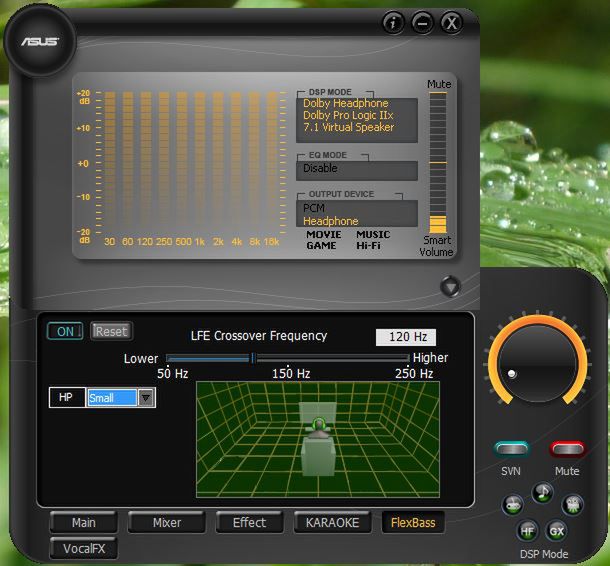
Task: Click the HP channel label box
Action: (67, 398)
